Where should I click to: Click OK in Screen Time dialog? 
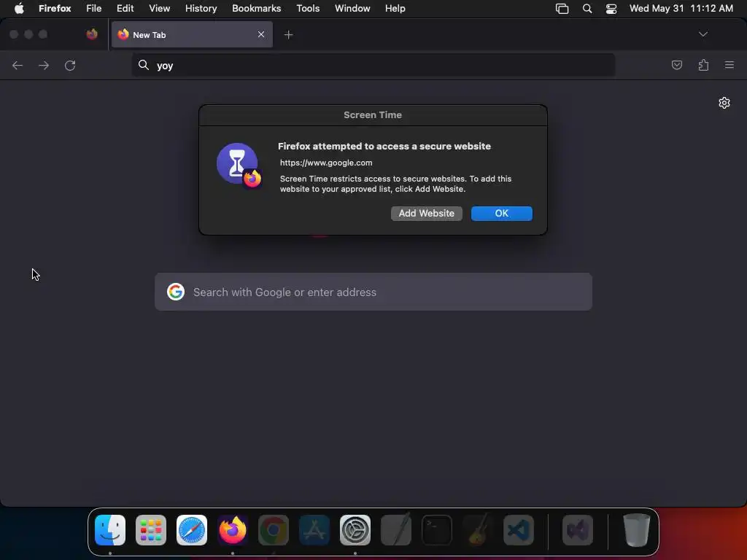pyautogui.click(x=502, y=214)
